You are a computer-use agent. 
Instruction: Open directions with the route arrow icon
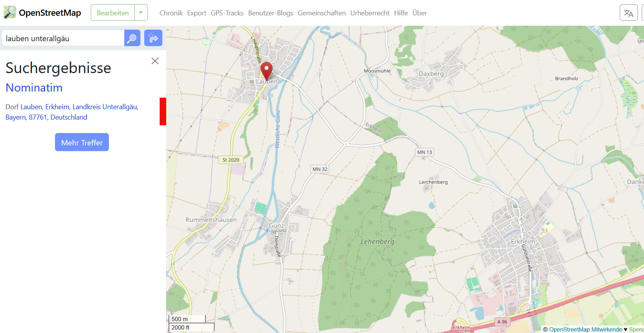pyautogui.click(x=153, y=38)
